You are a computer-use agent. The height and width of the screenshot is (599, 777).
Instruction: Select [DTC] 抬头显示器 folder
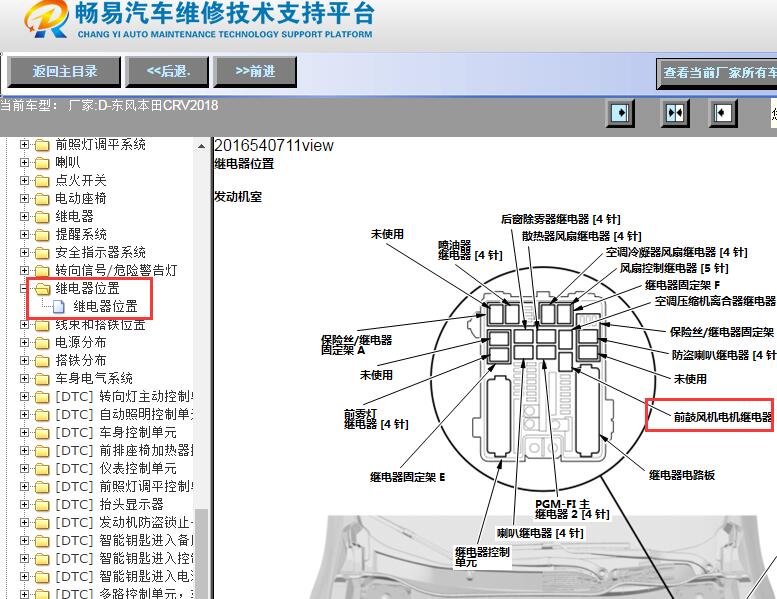[109, 504]
